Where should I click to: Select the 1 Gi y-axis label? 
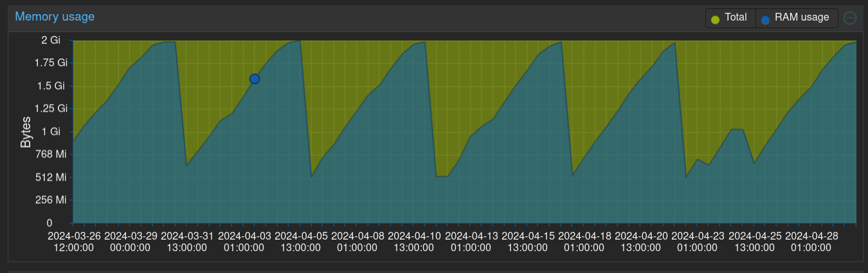click(x=55, y=132)
